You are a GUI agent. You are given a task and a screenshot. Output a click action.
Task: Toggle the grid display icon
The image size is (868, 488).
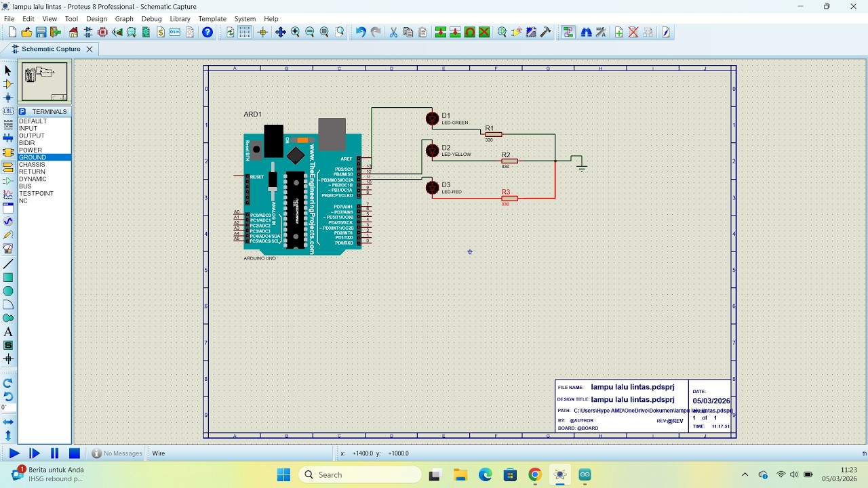pos(245,32)
